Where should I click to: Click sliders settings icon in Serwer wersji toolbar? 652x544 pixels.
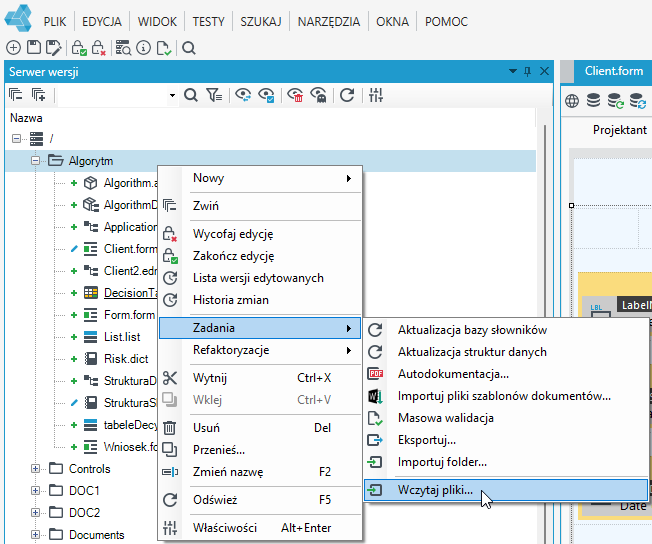point(376,95)
